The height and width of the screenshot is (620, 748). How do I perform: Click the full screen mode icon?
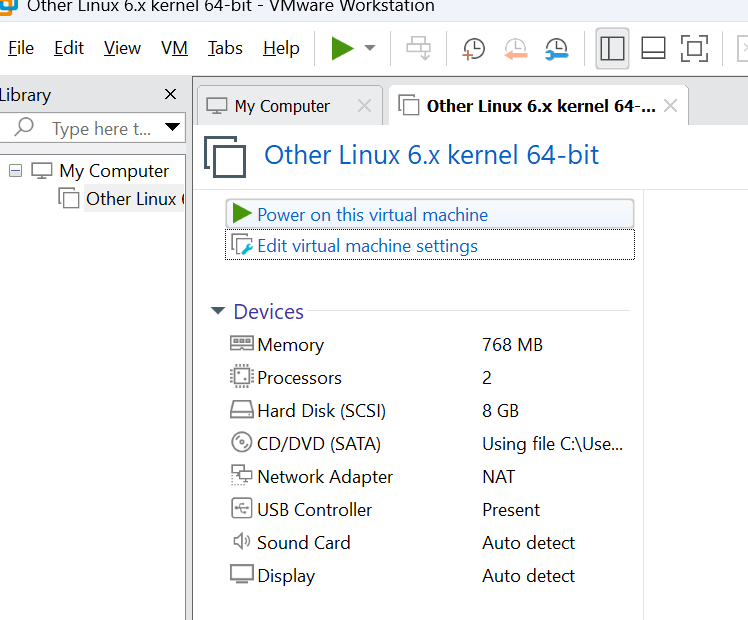tap(694, 48)
